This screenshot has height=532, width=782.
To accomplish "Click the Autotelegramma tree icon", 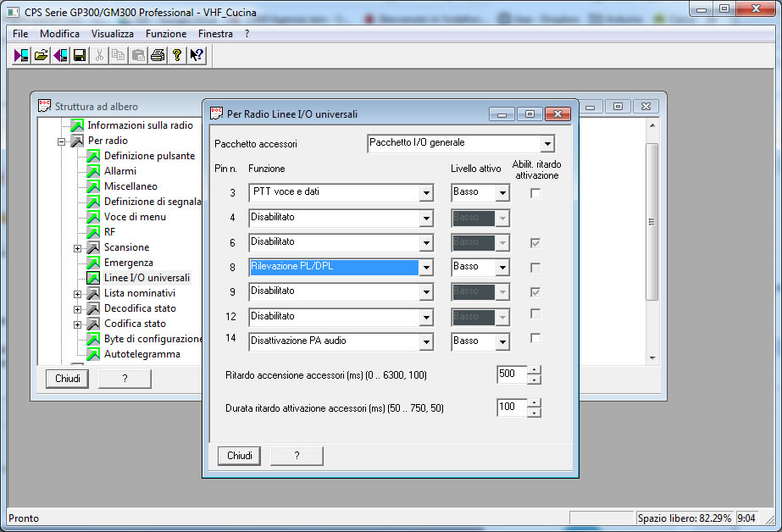I will pyautogui.click(x=93, y=354).
